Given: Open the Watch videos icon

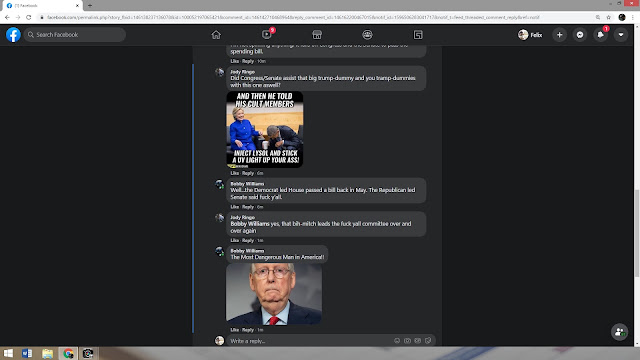Looking at the screenshot, I should pyautogui.click(x=267, y=35).
